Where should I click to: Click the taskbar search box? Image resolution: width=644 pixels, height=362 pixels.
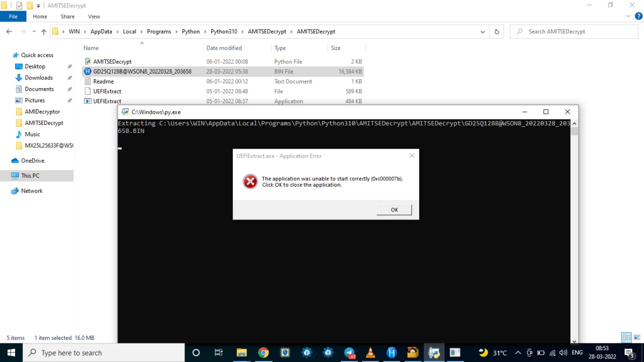point(105,352)
